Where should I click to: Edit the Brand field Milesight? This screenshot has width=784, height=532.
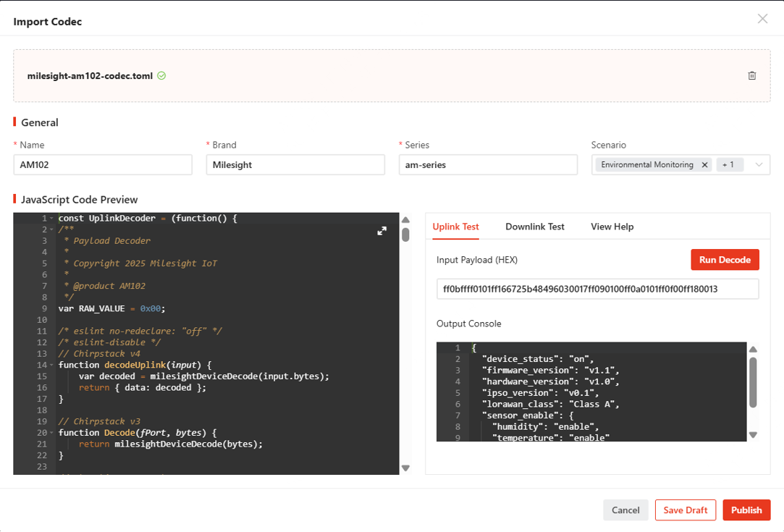coord(295,164)
